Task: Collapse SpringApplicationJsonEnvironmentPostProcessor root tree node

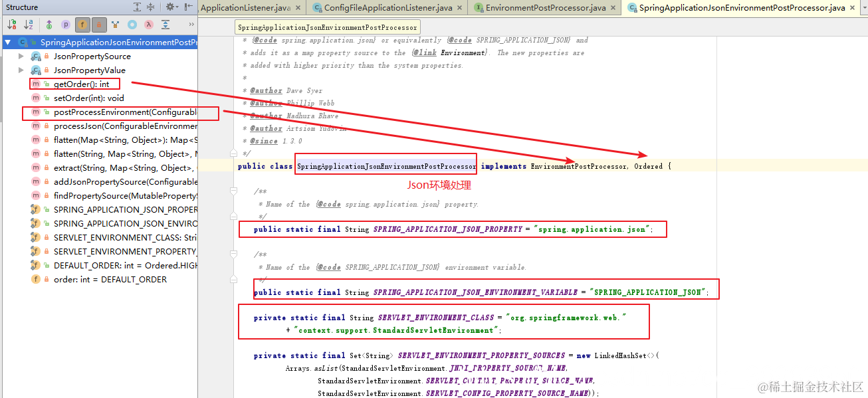Action: click(x=8, y=43)
